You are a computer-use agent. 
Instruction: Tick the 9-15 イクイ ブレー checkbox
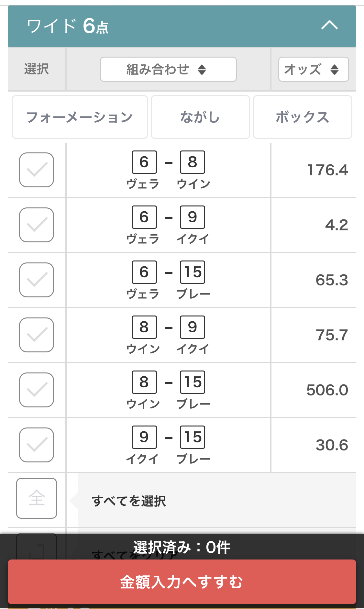pyautogui.click(x=37, y=445)
